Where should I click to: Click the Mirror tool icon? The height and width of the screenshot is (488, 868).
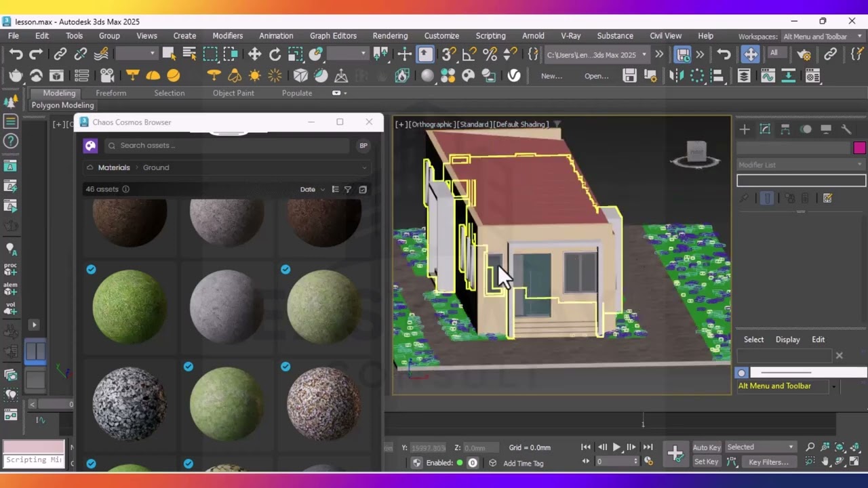pyautogui.click(x=676, y=76)
